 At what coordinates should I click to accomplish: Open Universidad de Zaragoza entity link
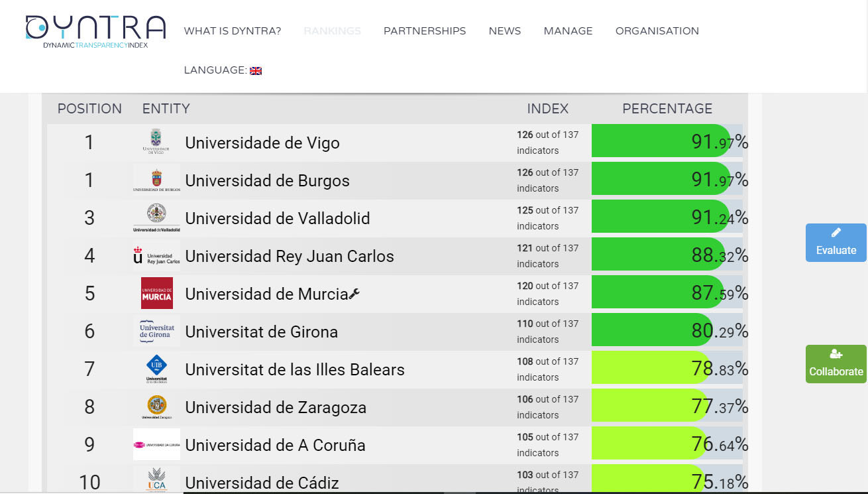point(276,408)
